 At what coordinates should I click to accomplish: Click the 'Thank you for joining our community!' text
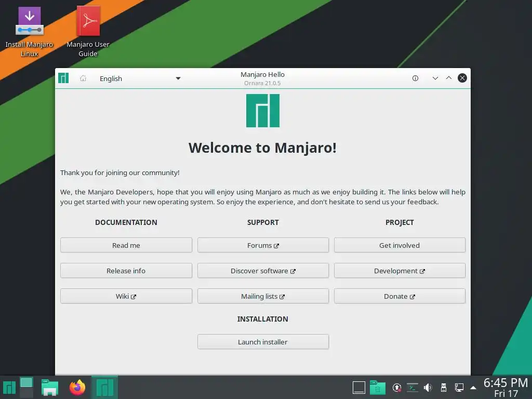(x=120, y=172)
